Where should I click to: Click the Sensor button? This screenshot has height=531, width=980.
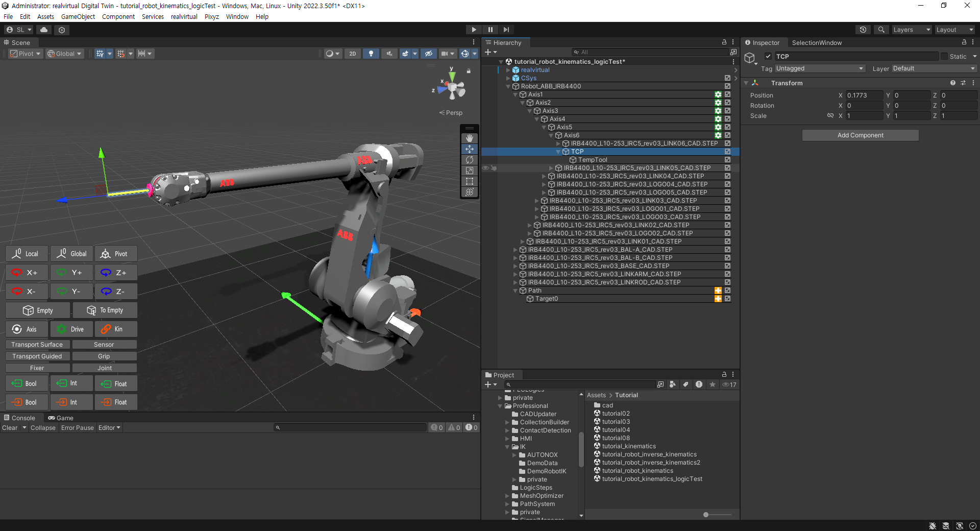[x=104, y=345]
